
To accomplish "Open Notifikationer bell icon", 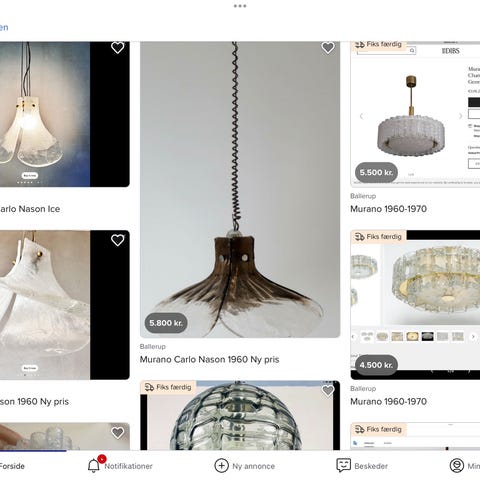I will tap(94, 466).
